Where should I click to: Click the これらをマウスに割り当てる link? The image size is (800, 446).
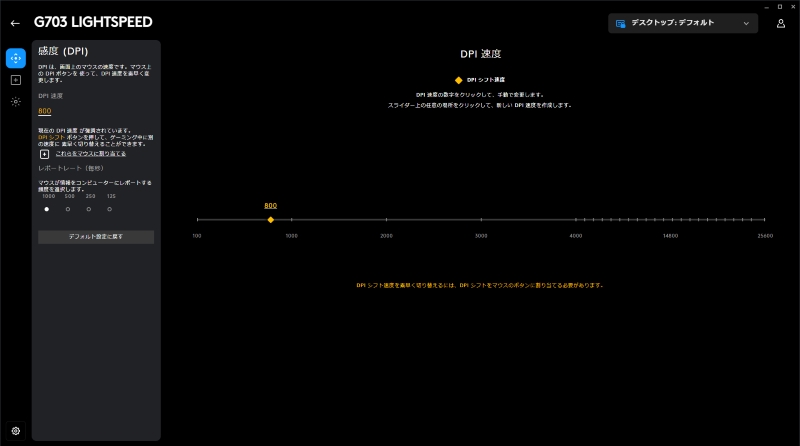pyautogui.click(x=91, y=154)
